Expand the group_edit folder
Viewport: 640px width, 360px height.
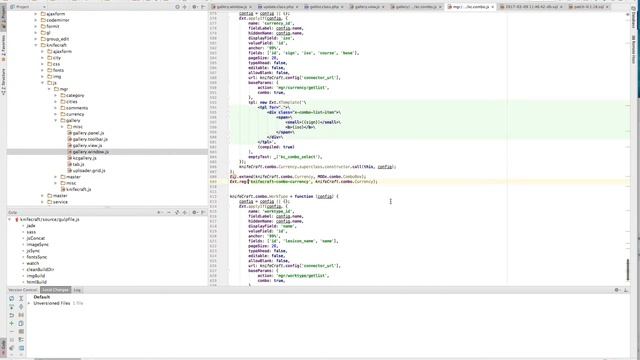pyautogui.click(x=36, y=39)
